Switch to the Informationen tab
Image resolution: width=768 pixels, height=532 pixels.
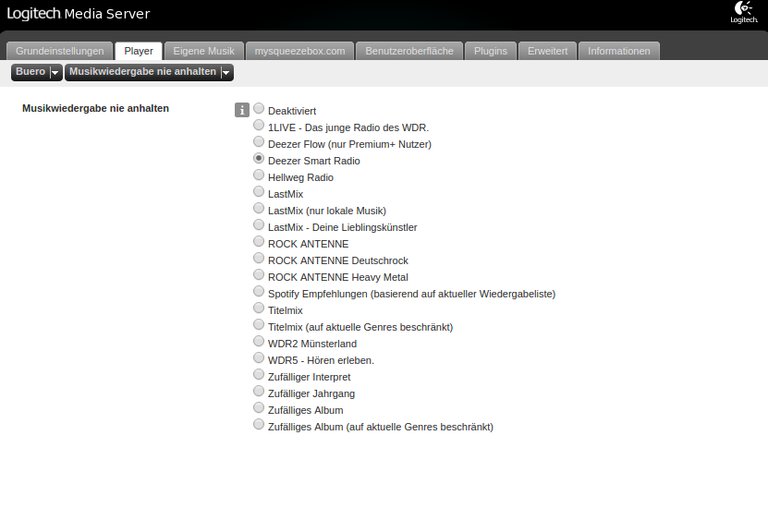[x=619, y=51]
